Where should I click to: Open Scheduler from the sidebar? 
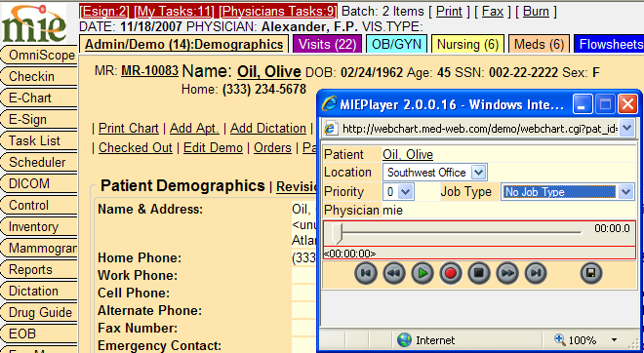coord(39,162)
